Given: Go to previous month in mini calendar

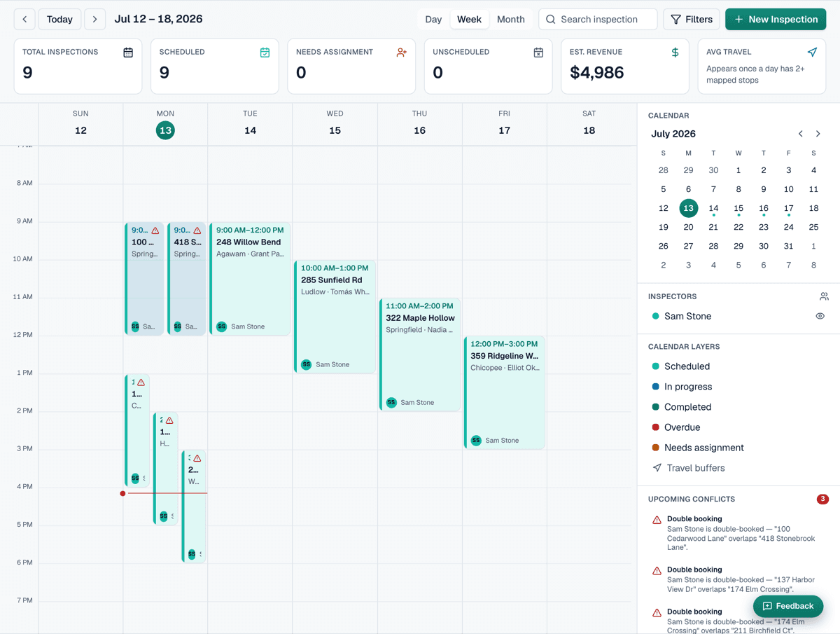Looking at the screenshot, I should coord(801,134).
